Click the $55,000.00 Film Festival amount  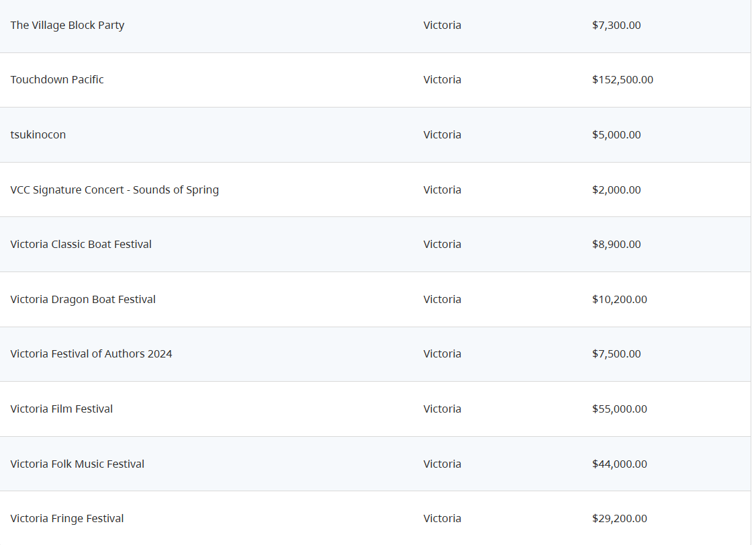[620, 409]
